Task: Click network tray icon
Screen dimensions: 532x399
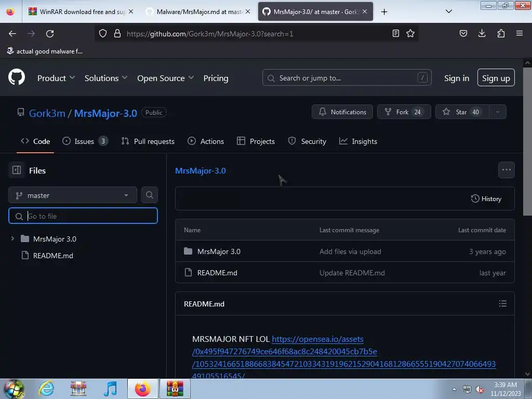Action: (x=467, y=389)
